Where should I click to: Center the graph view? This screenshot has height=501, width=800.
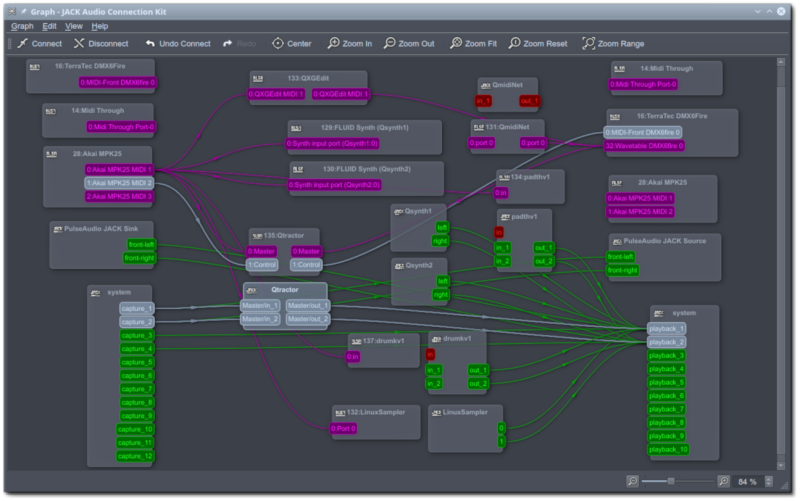click(291, 44)
